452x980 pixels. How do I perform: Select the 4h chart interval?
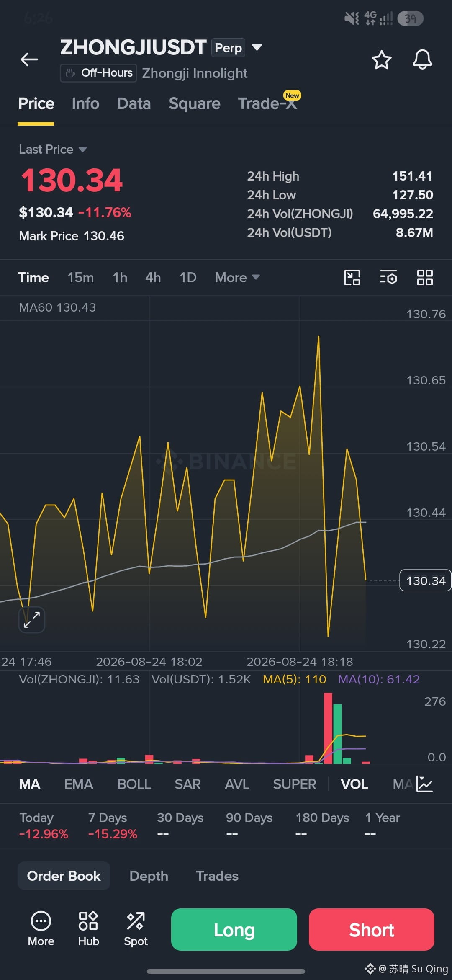(153, 277)
